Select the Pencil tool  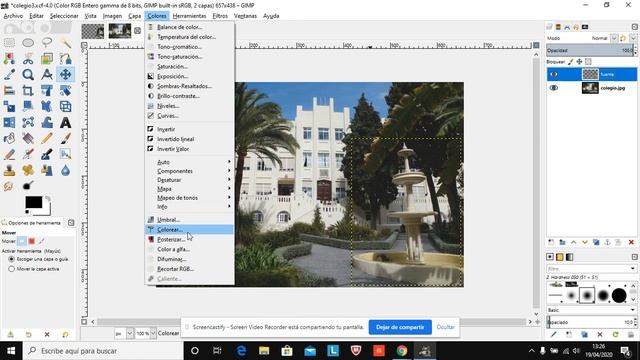click(x=47, y=138)
